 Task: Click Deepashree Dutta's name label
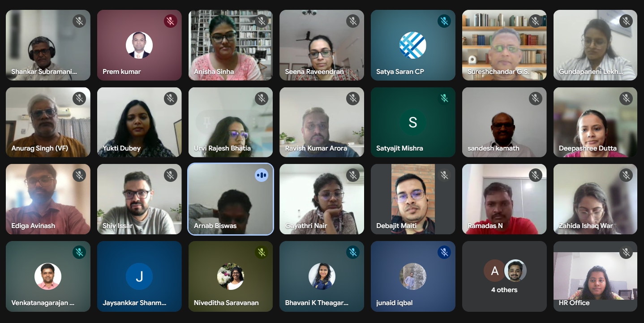(x=588, y=148)
